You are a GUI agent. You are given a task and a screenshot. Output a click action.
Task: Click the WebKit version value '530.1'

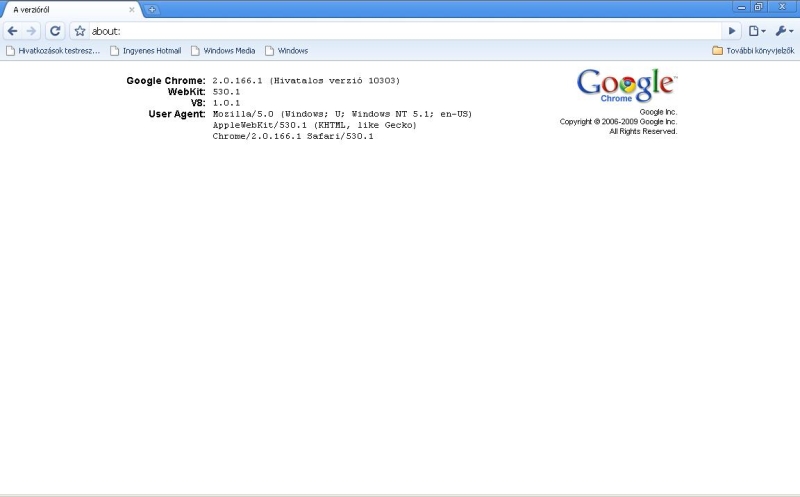pos(226,92)
